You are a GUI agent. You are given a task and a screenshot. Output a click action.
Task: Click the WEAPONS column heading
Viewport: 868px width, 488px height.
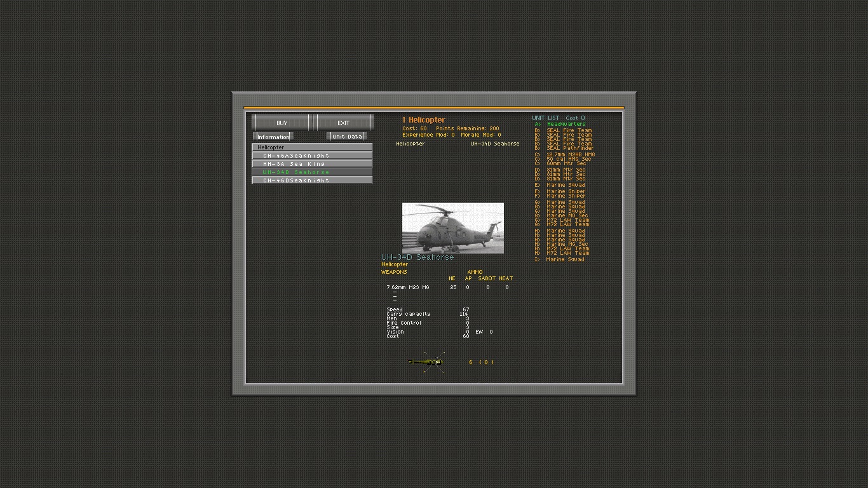pos(394,272)
